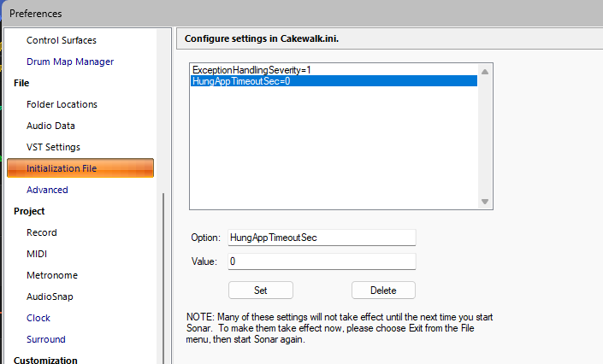Select HungAppTimeoutSec=0 entry in list
This screenshot has height=364, width=603.
tap(334, 81)
